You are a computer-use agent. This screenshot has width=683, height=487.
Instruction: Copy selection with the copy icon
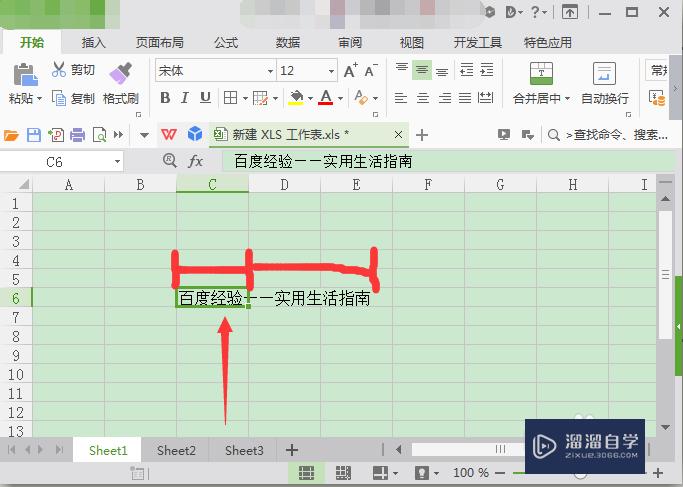(x=59, y=98)
